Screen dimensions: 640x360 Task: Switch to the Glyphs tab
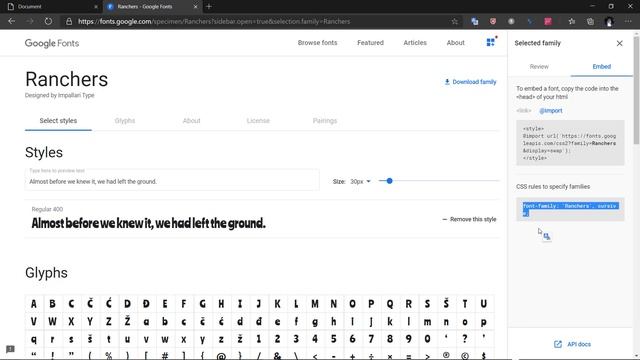pos(125,121)
